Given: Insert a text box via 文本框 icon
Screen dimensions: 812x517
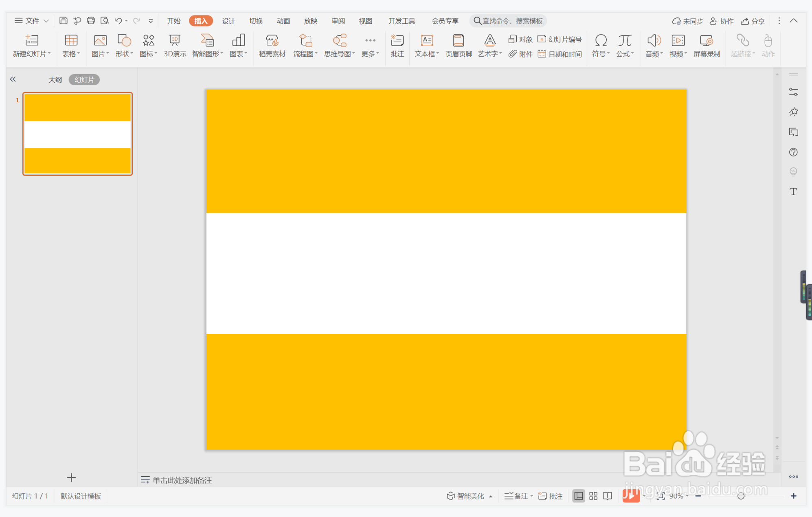Looking at the screenshot, I should pos(426,45).
